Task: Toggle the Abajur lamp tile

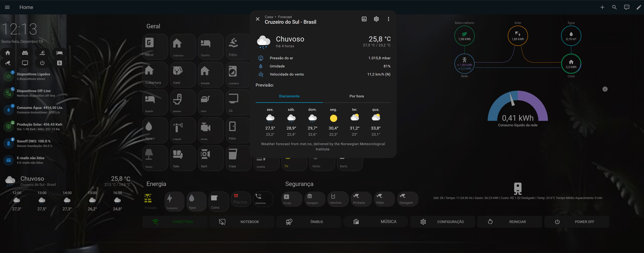Action: 155,158
